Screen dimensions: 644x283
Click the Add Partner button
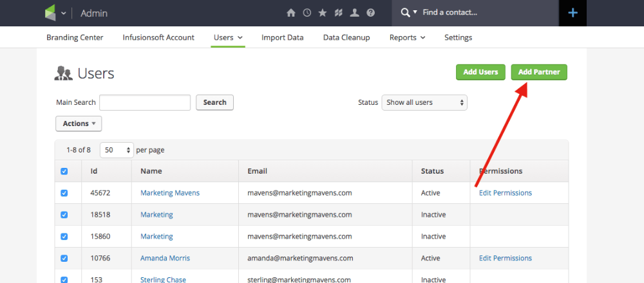[x=539, y=72]
